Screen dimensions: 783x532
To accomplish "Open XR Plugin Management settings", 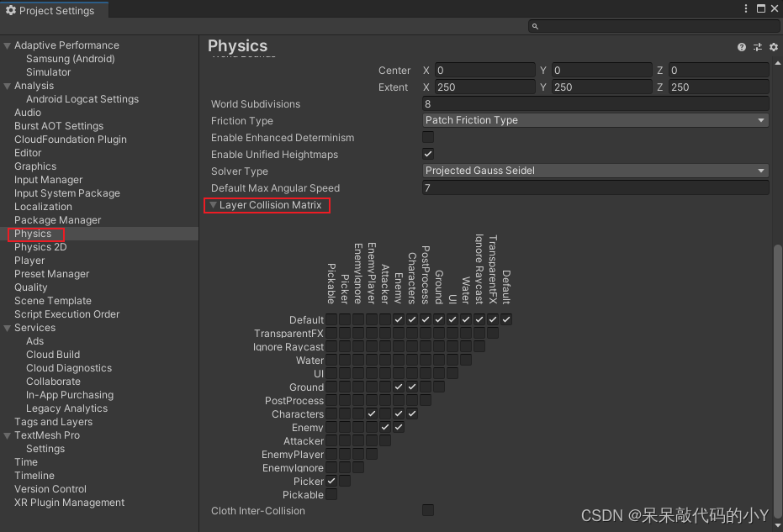I will 70,503.
